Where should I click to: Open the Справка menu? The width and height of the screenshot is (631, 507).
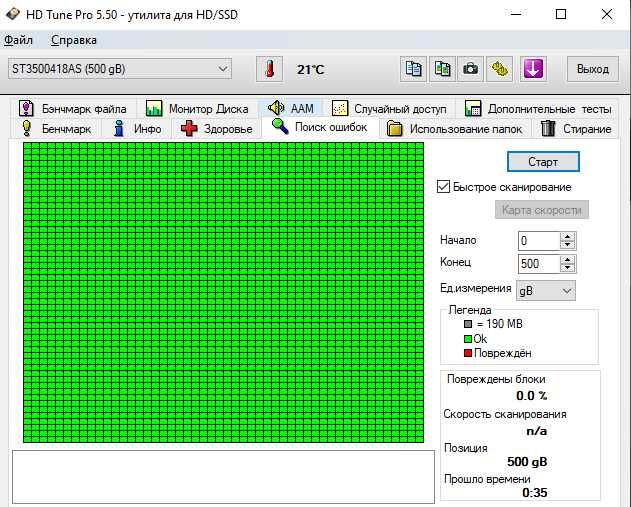pos(74,40)
